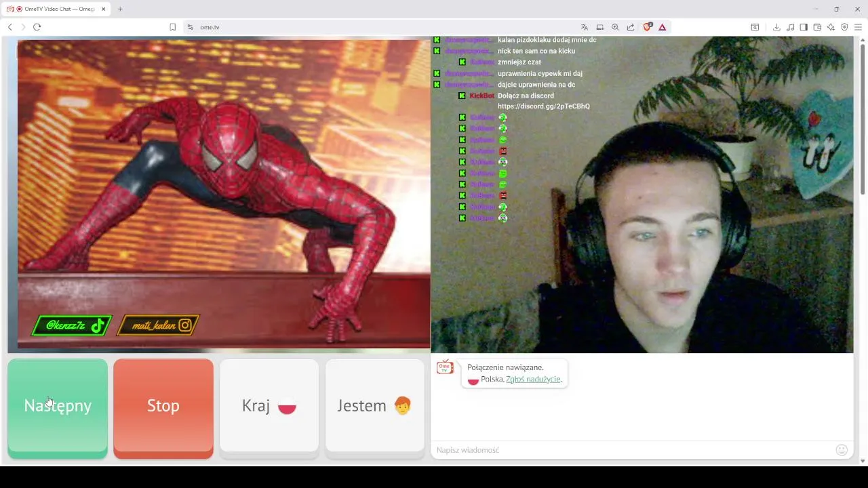Viewport: 868px width, 488px height.
Task: Click 'uprawnienia cypewk mi daj' message
Action: pyautogui.click(x=540, y=73)
